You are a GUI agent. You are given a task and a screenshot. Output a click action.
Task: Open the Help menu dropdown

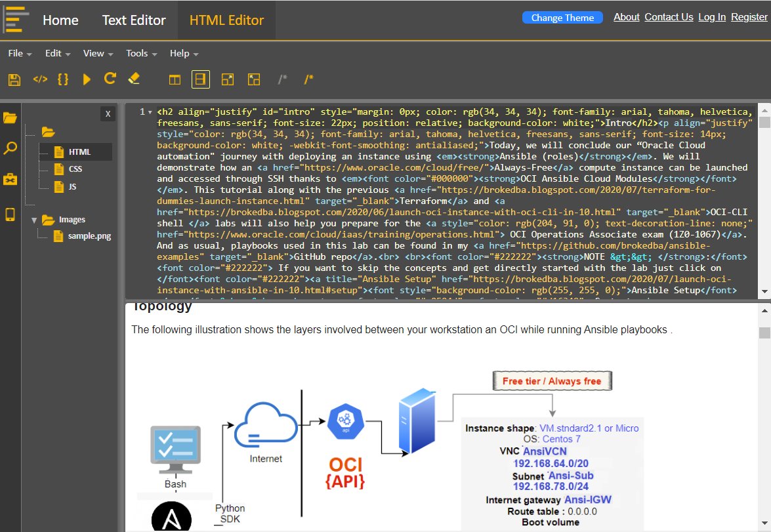click(x=184, y=53)
